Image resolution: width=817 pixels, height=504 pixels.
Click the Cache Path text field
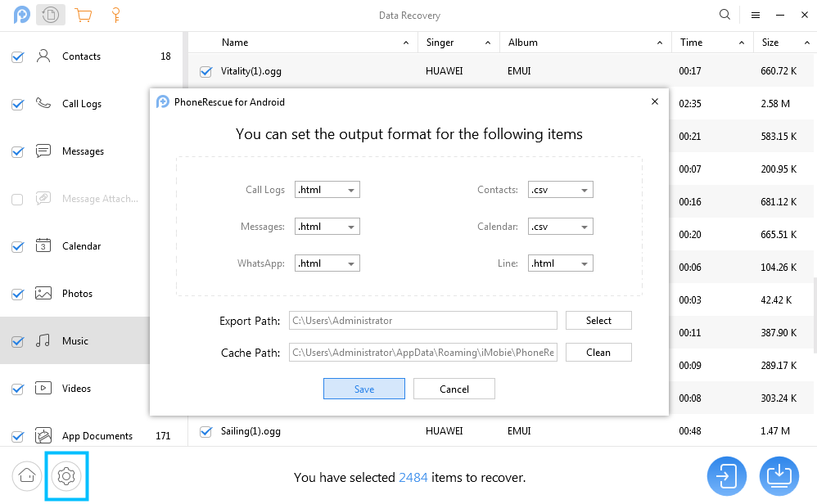(423, 353)
